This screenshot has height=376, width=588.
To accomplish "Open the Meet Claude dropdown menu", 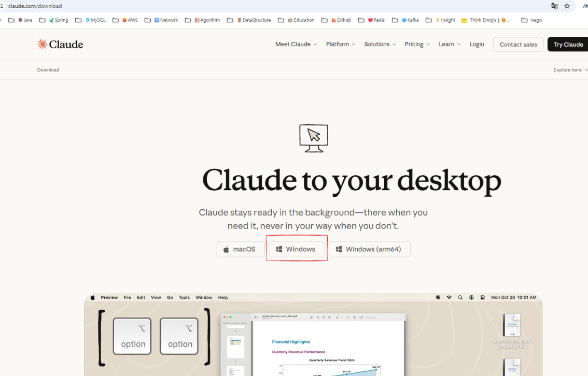I will tap(296, 44).
